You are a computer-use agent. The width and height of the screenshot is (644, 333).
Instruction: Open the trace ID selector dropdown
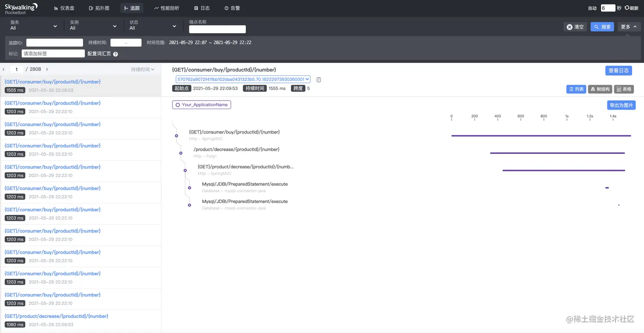click(x=243, y=79)
